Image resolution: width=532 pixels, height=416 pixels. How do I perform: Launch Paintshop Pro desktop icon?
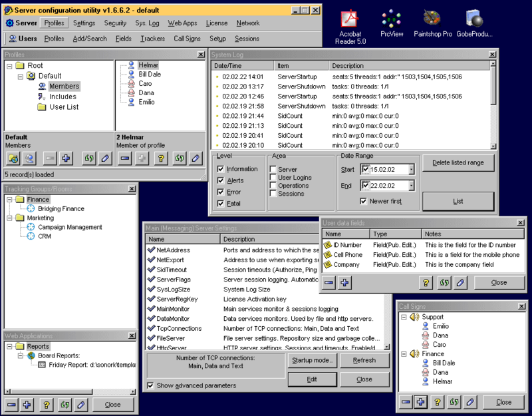433,23
